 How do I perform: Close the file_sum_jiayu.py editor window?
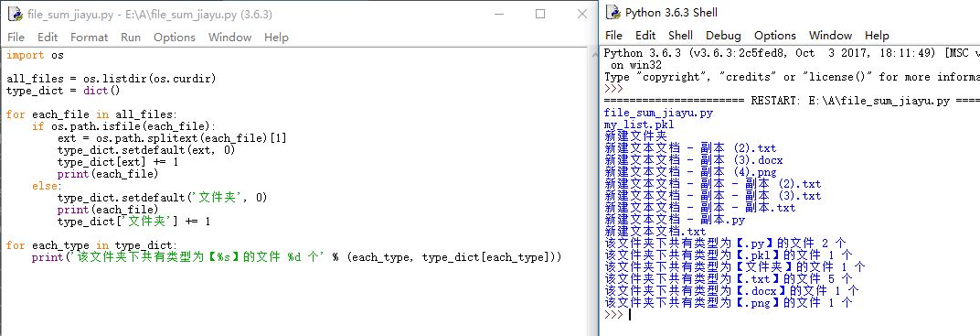pyautogui.click(x=581, y=14)
